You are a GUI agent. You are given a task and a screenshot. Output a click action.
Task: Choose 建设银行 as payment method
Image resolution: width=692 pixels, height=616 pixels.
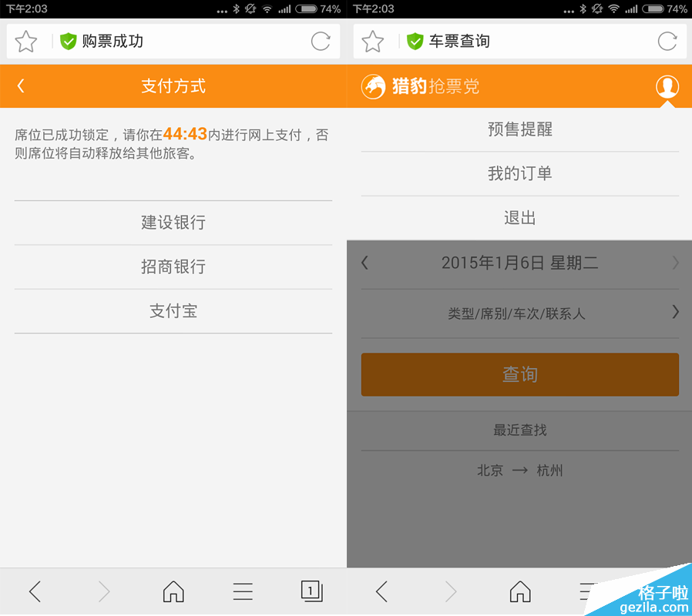point(173,223)
